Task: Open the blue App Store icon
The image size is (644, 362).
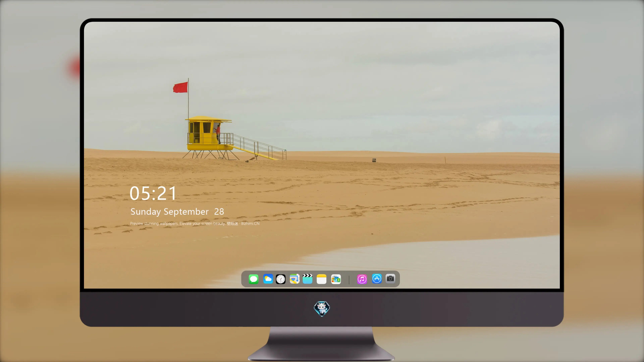Action: (377, 279)
